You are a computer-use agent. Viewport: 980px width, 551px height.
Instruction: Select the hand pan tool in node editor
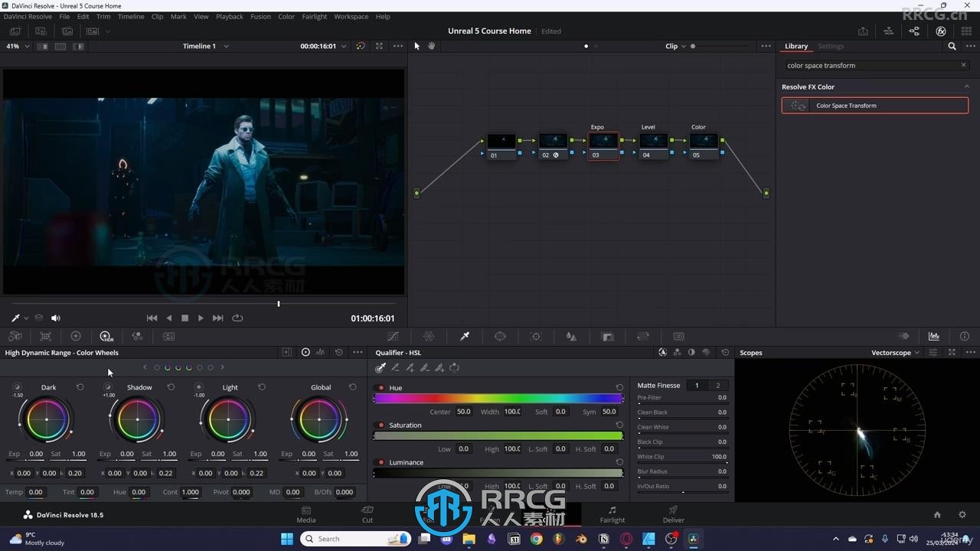431,46
